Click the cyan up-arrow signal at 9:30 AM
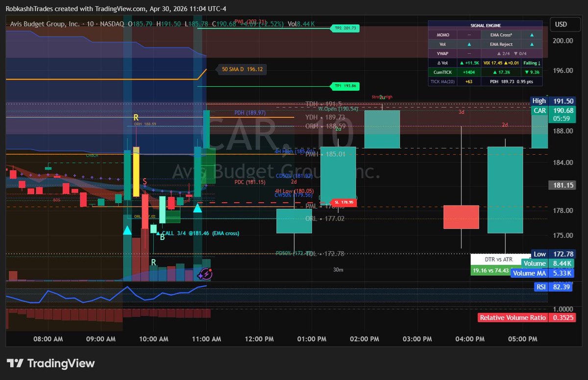The height and width of the screenshot is (380, 588). (x=127, y=230)
